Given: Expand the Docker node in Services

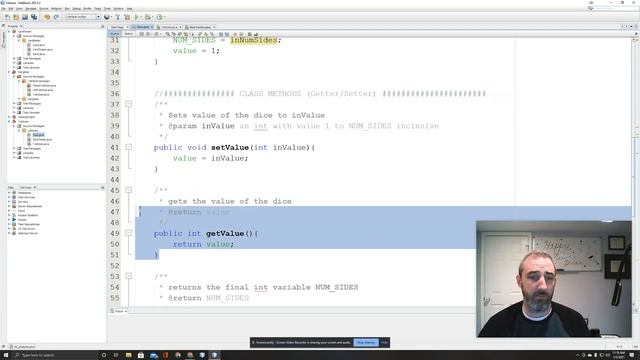Looking at the screenshot, I should (9, 220).
